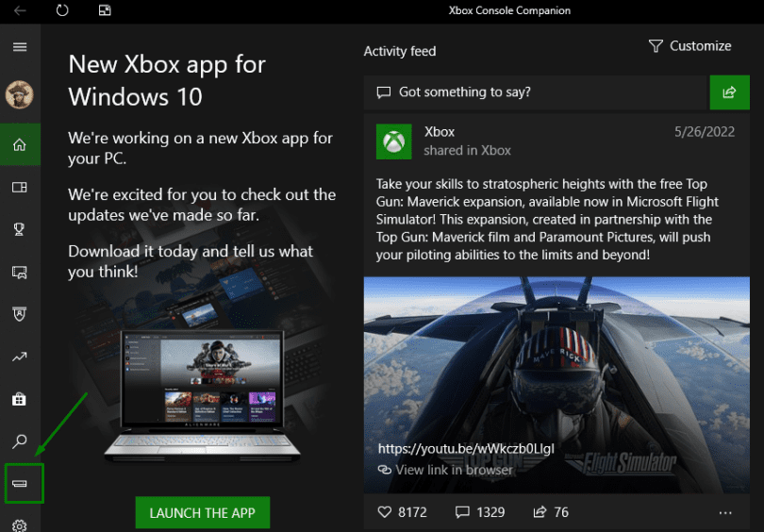764x532 pixels.
Task: Open Settings gear icon
Action: [x=20, y=525]
